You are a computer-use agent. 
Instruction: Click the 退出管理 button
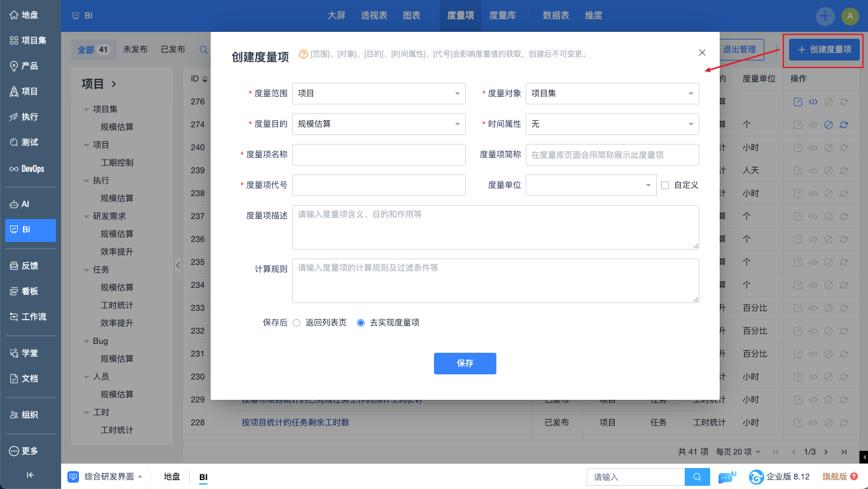pyautogui.click(x=739, y=49)
